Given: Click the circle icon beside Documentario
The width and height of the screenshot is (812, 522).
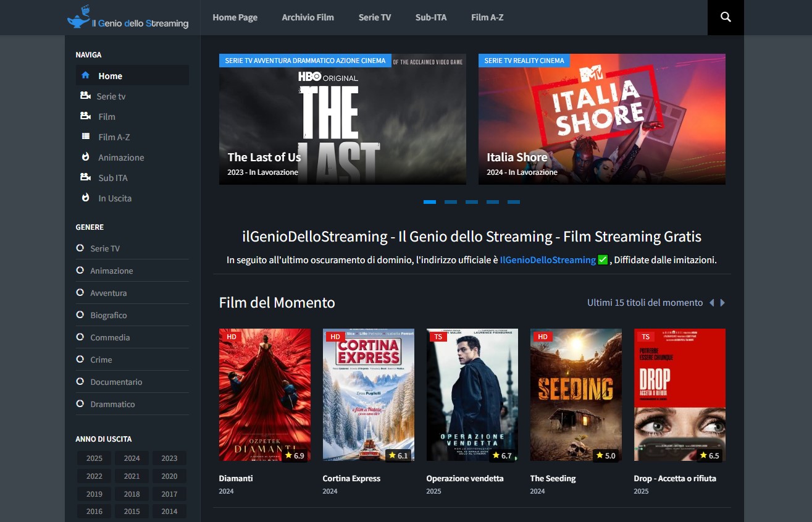Looking at the screenshot, I should [x=80, y=381].
